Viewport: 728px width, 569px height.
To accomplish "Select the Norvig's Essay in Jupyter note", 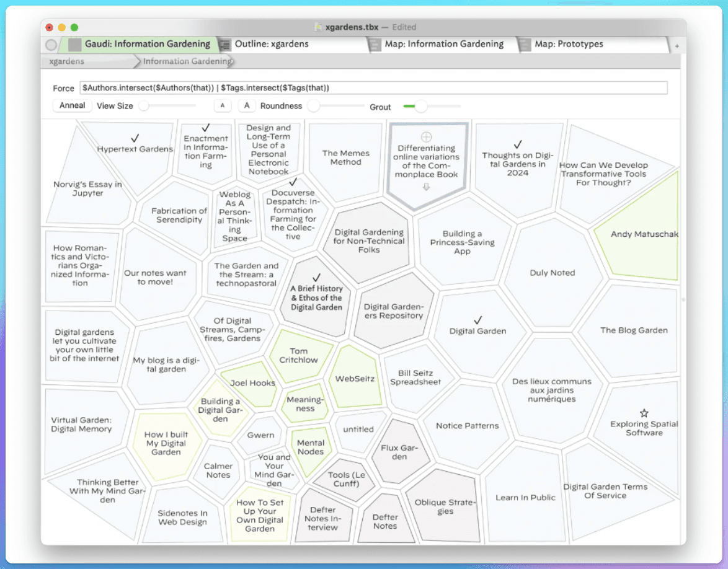I will pos(87,188).
